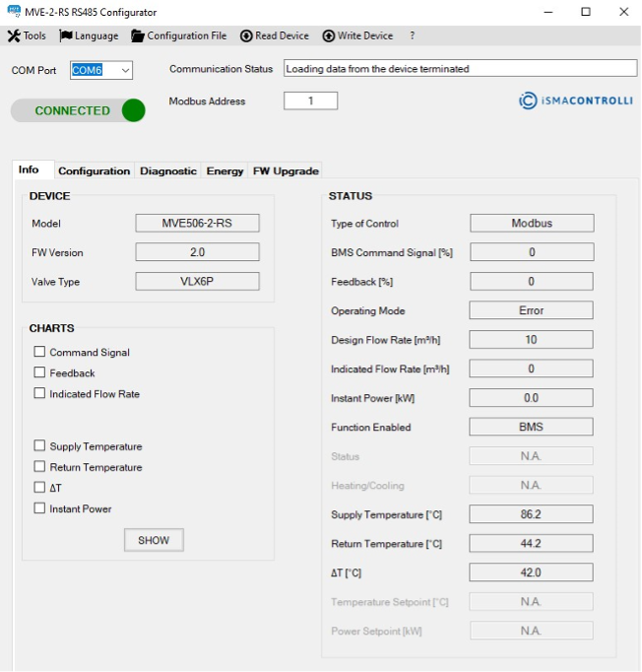Tick the Instant Power checkbox
The width and height of the screenshot is (642, 672).
click(x=40, y=508)
